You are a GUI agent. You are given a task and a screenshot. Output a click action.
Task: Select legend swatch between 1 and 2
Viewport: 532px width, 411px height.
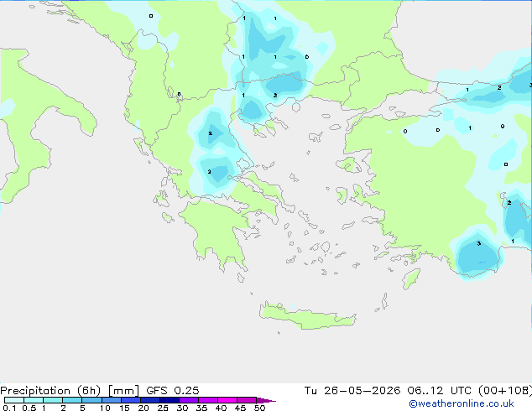point(53,400)
